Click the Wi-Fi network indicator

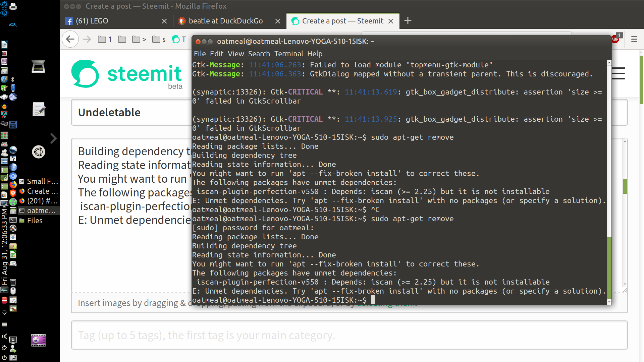coord(4,312)
